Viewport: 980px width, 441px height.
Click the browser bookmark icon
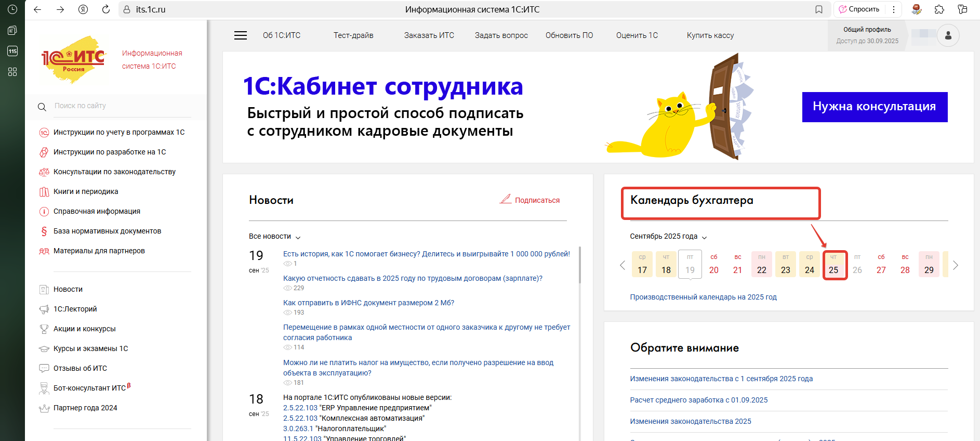click(x=819, y=9)
